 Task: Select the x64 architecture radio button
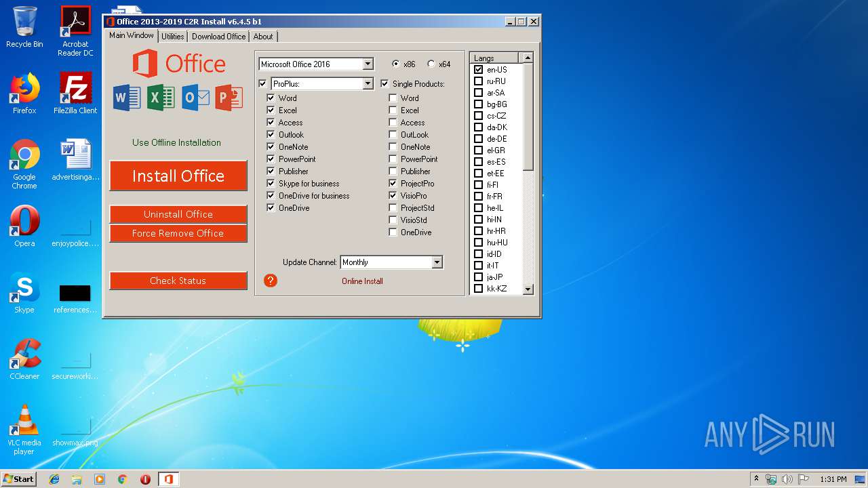pos(431,64)
